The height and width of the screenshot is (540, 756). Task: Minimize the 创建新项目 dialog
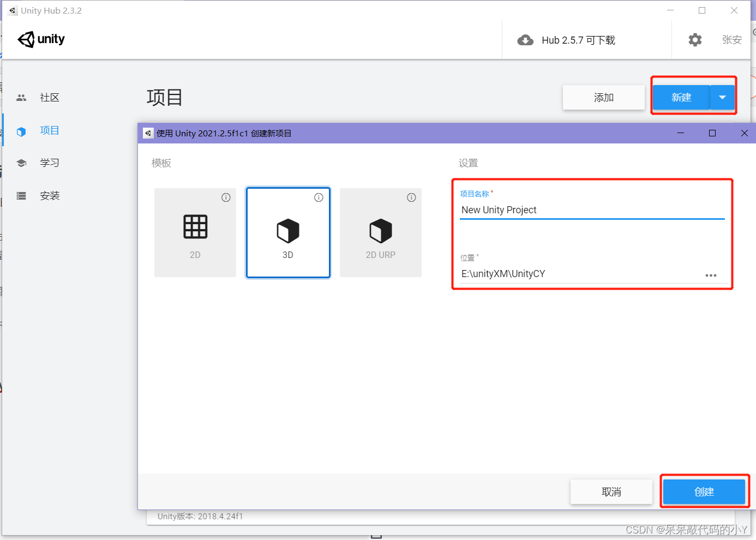click(x=681, y=133)
